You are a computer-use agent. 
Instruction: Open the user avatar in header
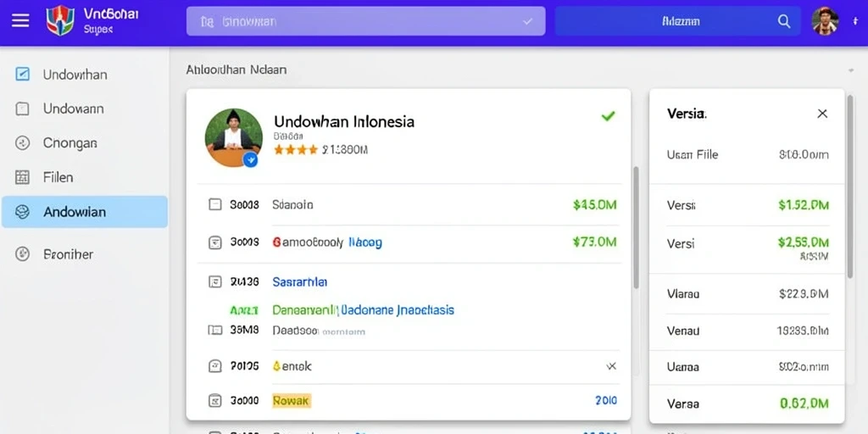point(825,21)
